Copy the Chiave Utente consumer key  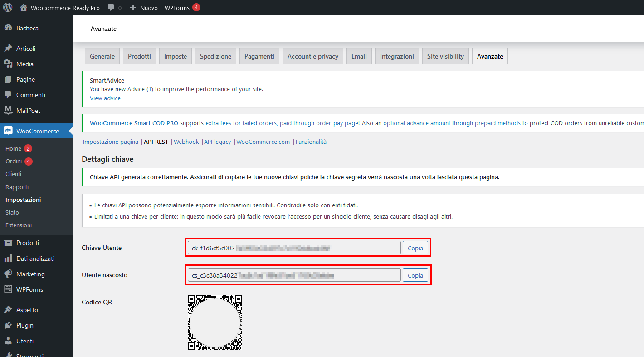415,248
